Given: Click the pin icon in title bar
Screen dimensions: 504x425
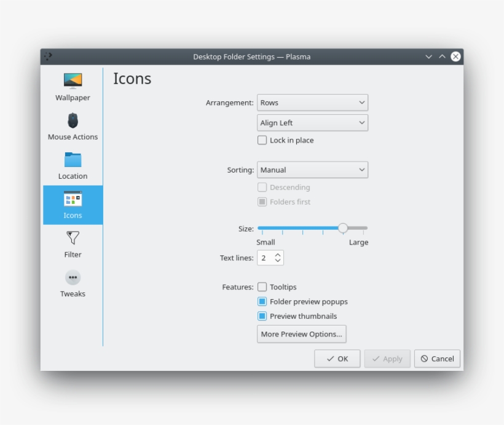Looking at the screenshot, I should tap(48, 57).
